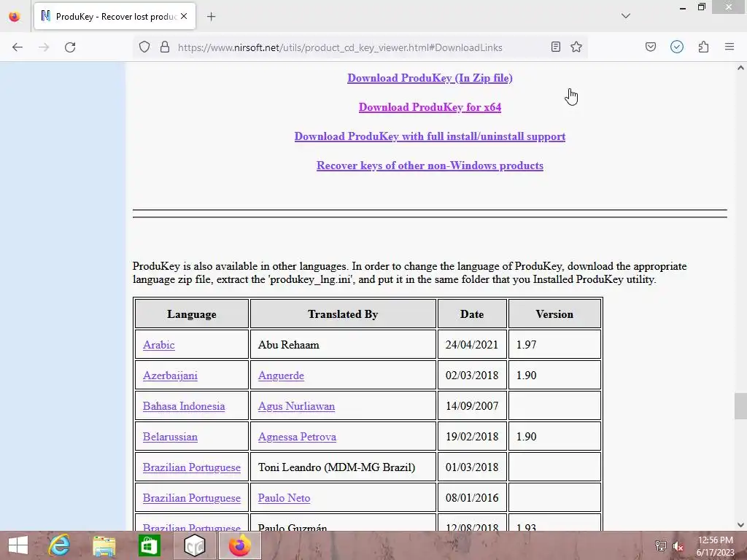
Task: Open the Arabic language link
Action: click(x=158, y=345)
